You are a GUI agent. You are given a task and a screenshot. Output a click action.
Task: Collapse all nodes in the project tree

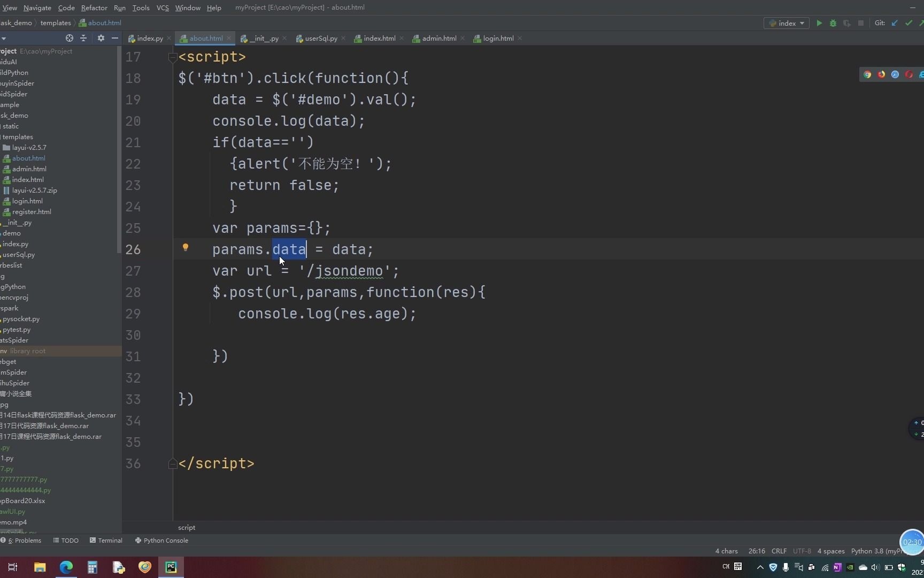(x=84, y=38)
